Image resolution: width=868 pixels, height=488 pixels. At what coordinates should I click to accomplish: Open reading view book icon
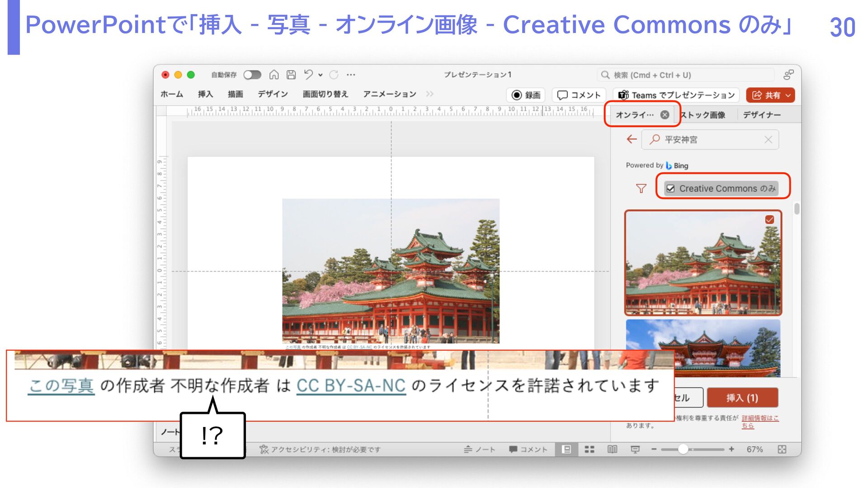pyautogui.click(x=612, y=449)
